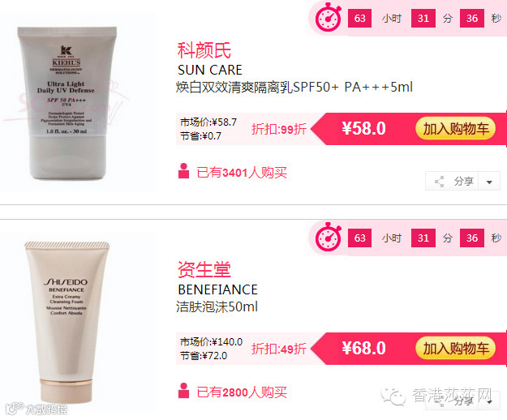
Task: Expand the 分享 dropdown arrow for Kiehl's product
Action: [489, 182]
